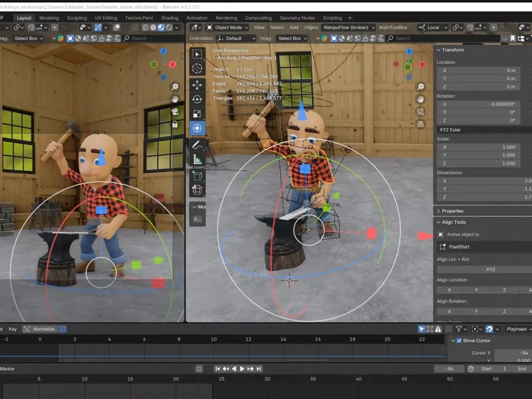Toggle only-selected arrow in graph editor header

coord(422,329)
